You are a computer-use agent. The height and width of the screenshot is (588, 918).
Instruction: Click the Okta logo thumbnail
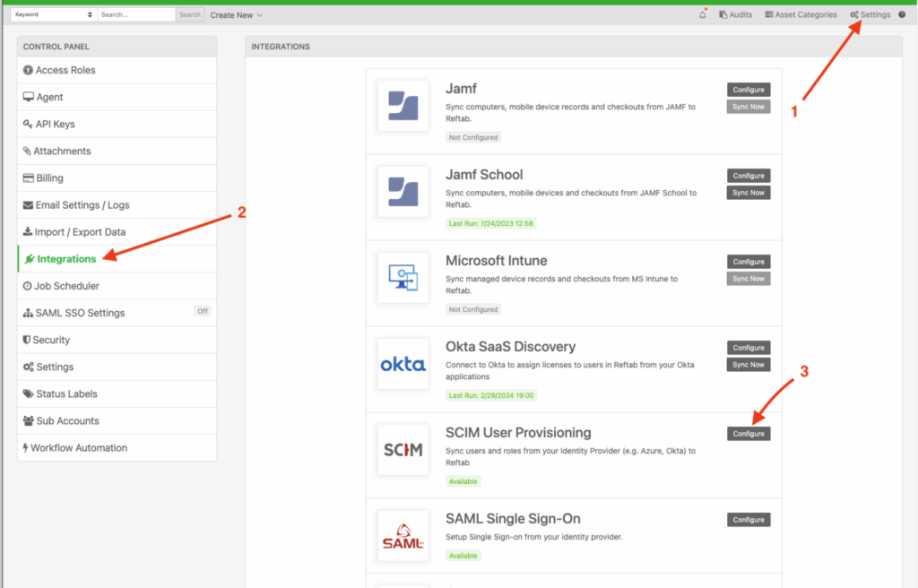pos(403,364)
